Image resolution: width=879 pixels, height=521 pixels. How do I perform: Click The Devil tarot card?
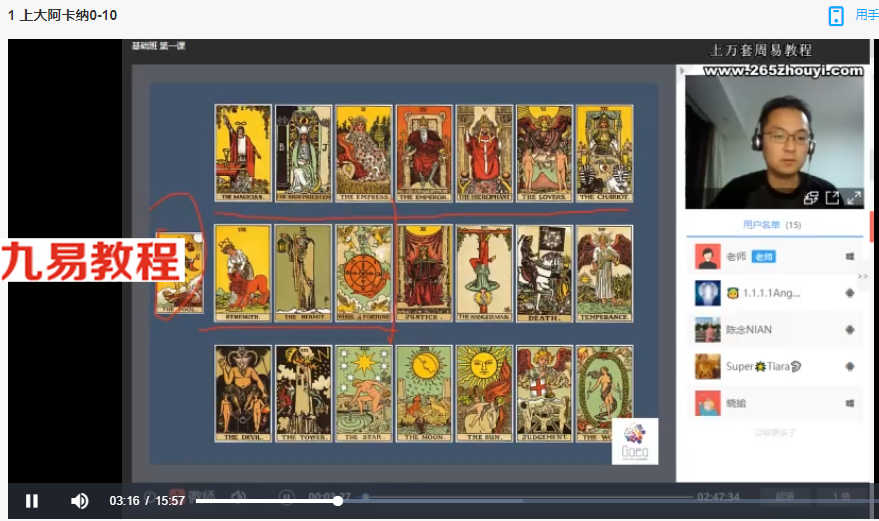243,394
